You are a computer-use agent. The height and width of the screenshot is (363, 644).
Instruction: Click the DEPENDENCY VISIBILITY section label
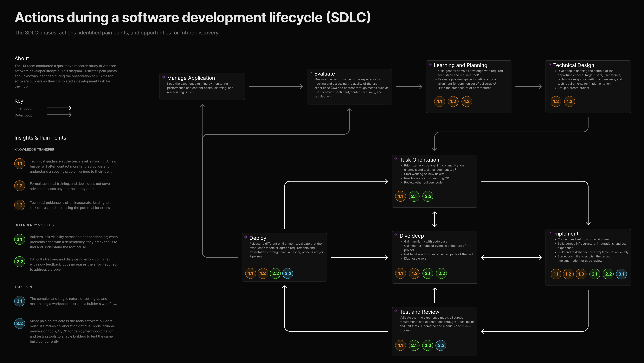tap(35, 225)
